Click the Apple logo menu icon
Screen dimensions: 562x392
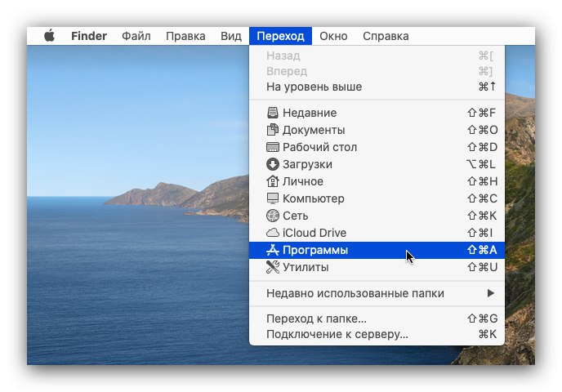tap(49, 36)
